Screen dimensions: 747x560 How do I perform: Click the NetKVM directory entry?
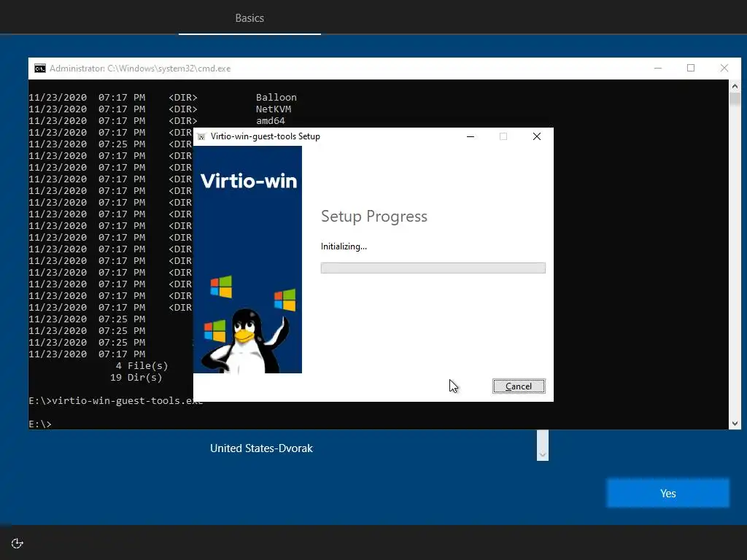click(274, 109)
